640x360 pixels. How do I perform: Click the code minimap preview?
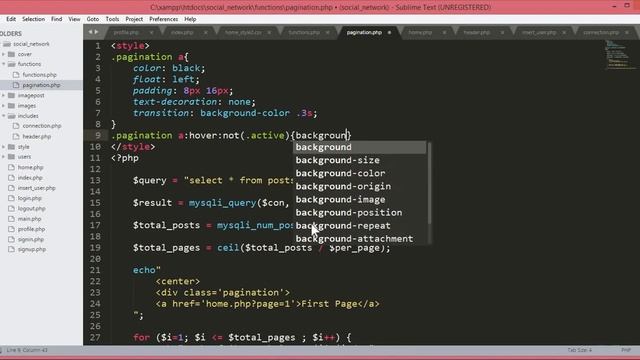tap(619, 55)
